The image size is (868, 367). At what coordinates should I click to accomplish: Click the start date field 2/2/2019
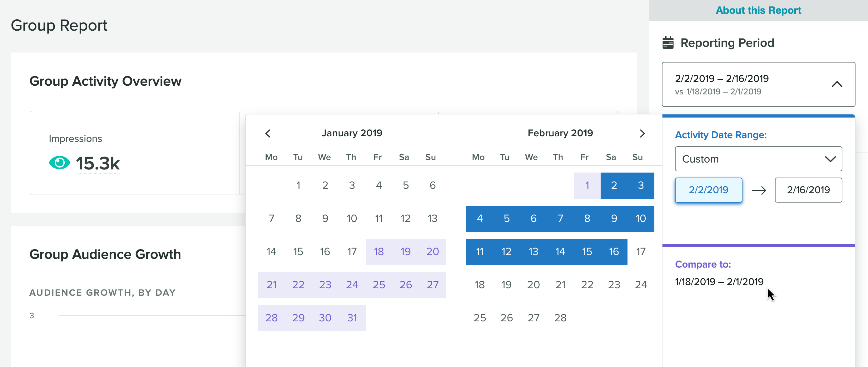(709, 190)
